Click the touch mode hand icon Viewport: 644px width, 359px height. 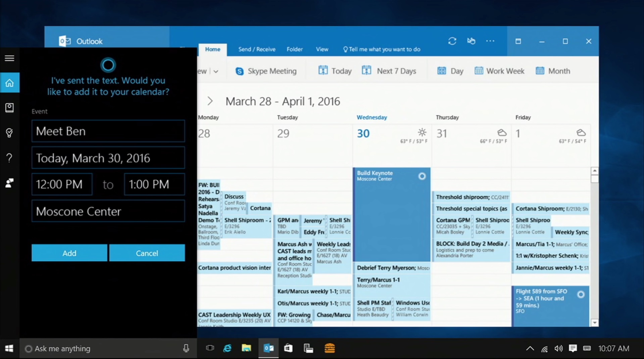(x=471, y=41)
